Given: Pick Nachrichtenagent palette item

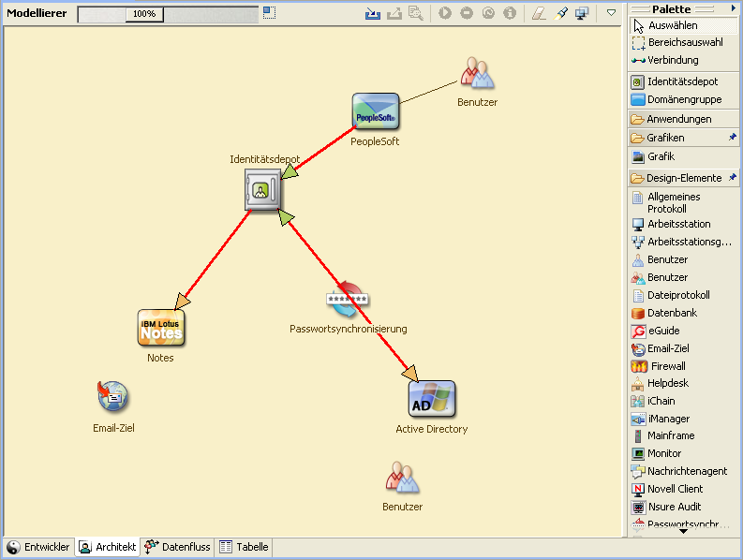Looking at the screenshot, I should 684,471.
